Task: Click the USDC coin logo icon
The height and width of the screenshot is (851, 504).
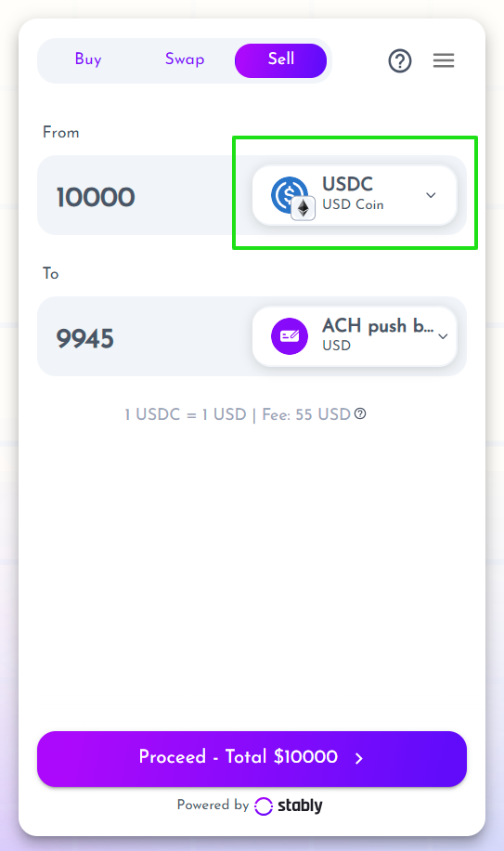Action: (290, 195)
